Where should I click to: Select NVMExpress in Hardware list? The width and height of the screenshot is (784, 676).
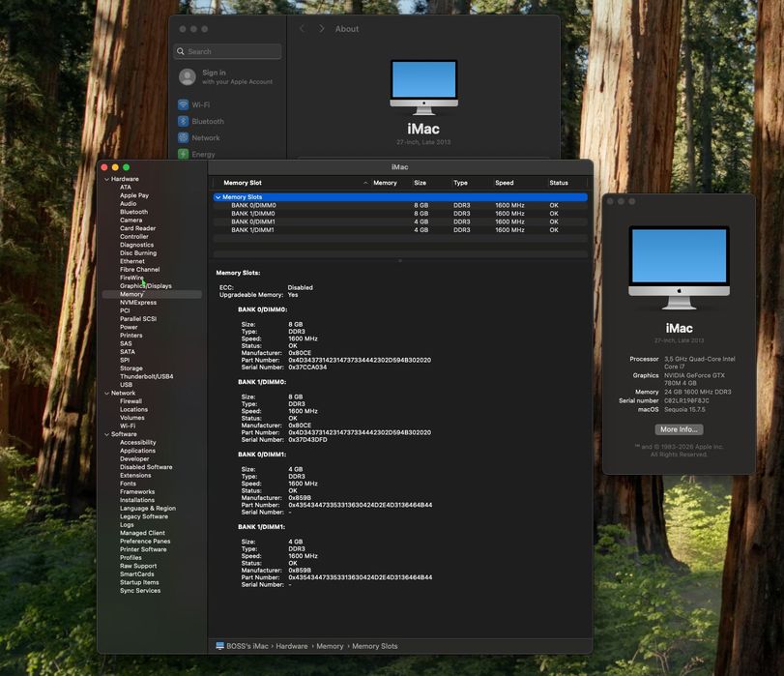[138, 303]
